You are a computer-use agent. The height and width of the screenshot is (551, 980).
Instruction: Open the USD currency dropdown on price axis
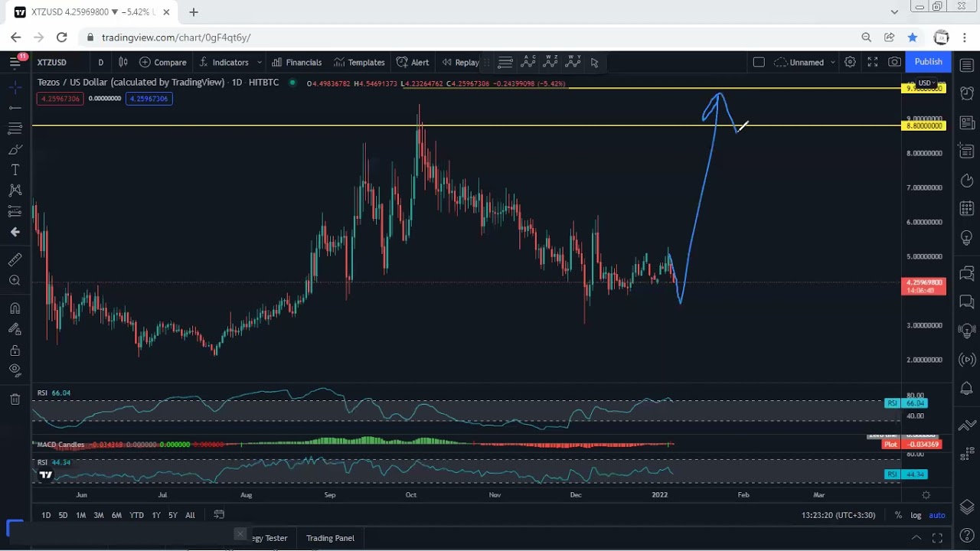[927, 82]
